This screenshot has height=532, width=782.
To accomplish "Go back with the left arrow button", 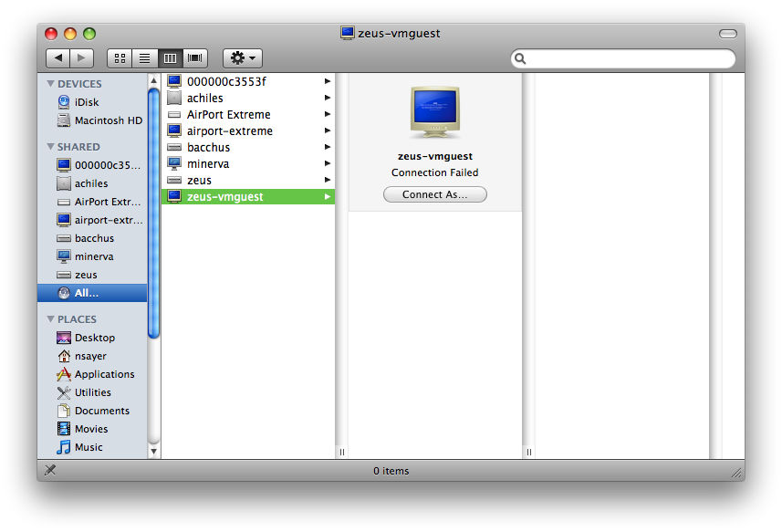I will [x=57, y=58].
